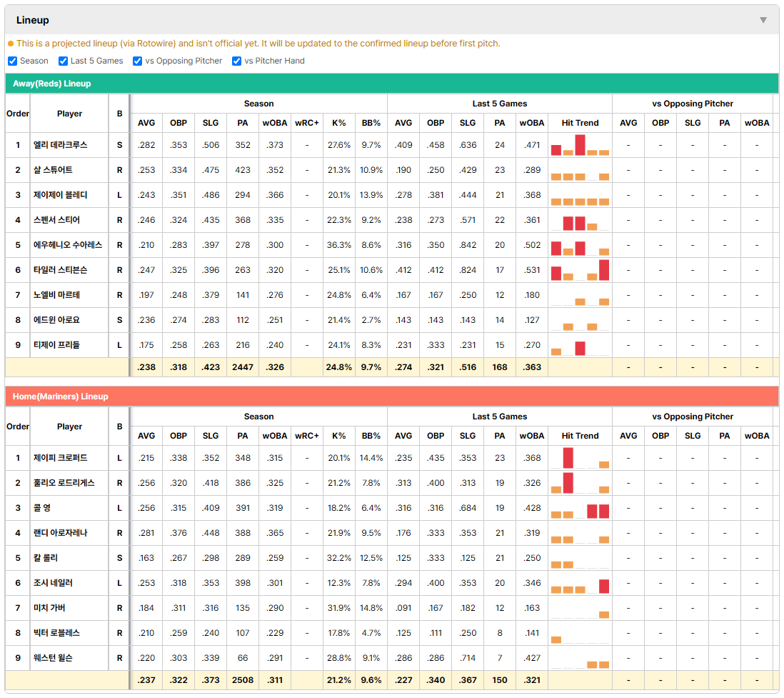Select player 랜디 아로자레나 in Mariners lineup
Viewport: 784px width, 698px height.
point(60,533)
